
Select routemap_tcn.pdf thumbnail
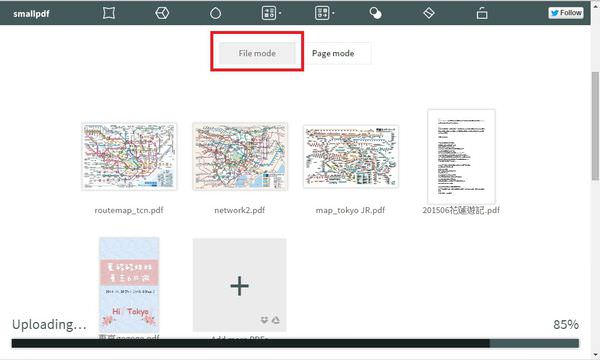coord(129,156)
